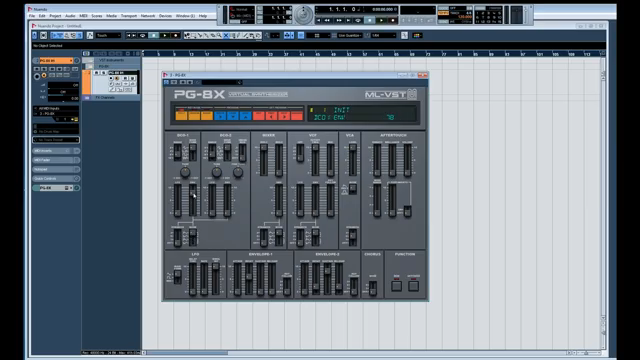Expand the Quick Controls inspector section

tap(56, 179)
